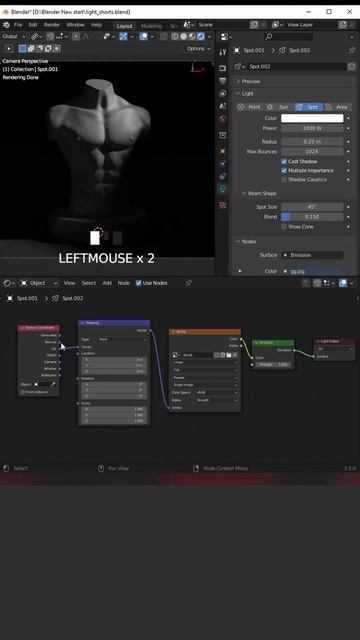The image size is (360, 640).
Task: Click the Scene name field
Action: pyautogui.click(x=221, y=25)
